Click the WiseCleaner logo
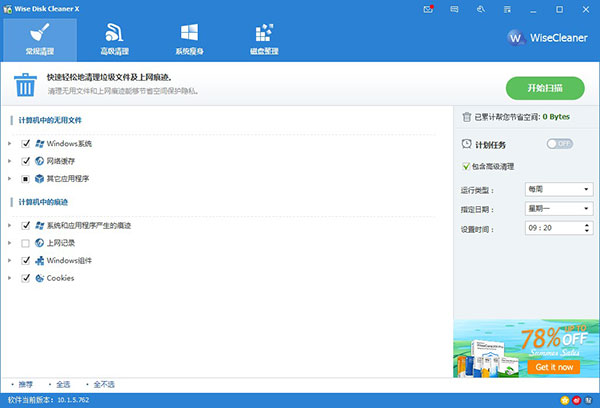Image resolution: width=600 pixels, height=408 pixels. point(546,39)
